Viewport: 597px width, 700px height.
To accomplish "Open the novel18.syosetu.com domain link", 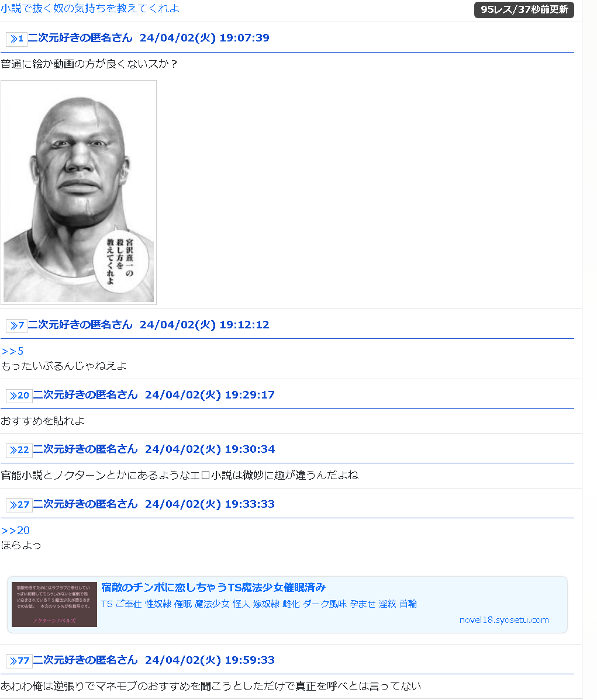I will point(504,619).
